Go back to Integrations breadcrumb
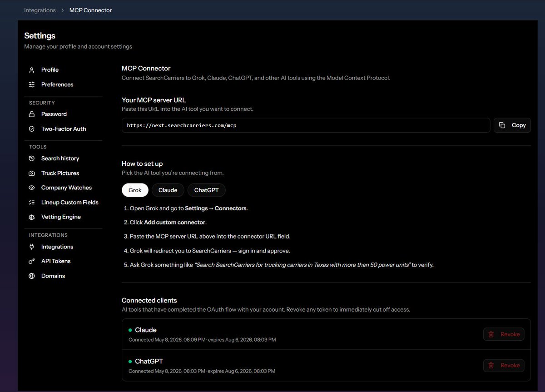The height and width of the screenshot is (392, 545). (40, 10)
